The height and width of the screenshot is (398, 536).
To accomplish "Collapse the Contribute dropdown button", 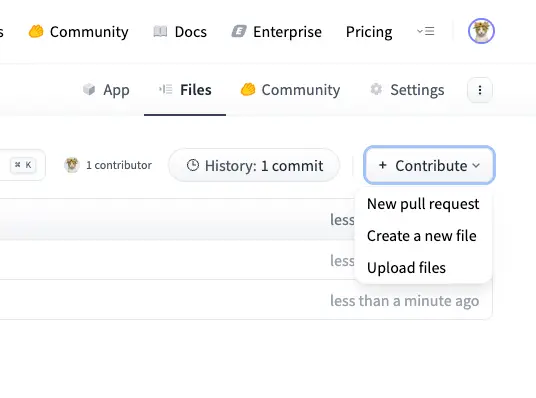I will [430, 165].
